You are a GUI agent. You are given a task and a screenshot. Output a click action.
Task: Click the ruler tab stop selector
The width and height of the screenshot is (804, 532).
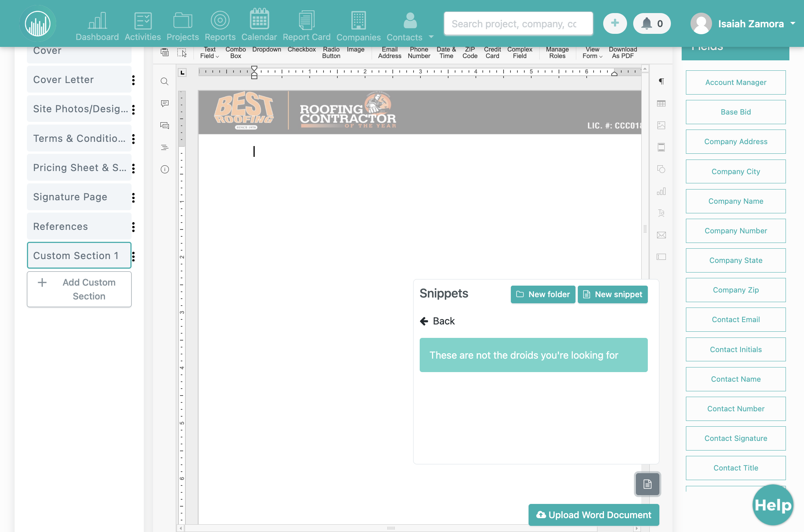coord(182,72)
